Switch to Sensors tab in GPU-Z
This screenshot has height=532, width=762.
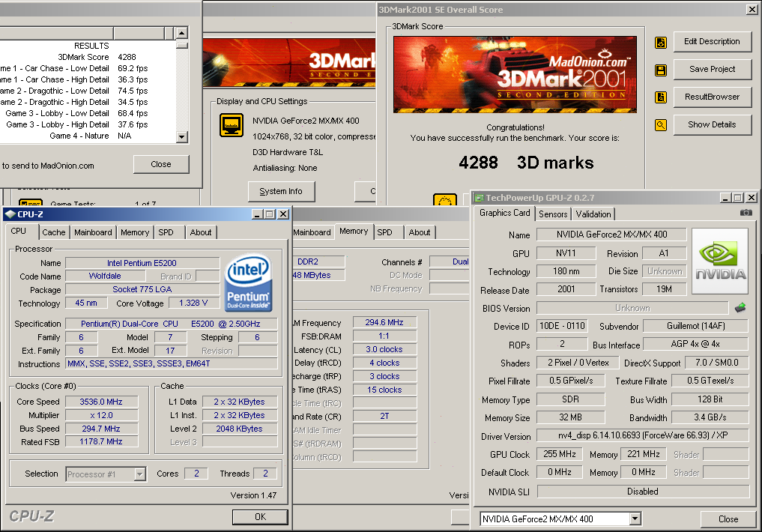point(552,214)
